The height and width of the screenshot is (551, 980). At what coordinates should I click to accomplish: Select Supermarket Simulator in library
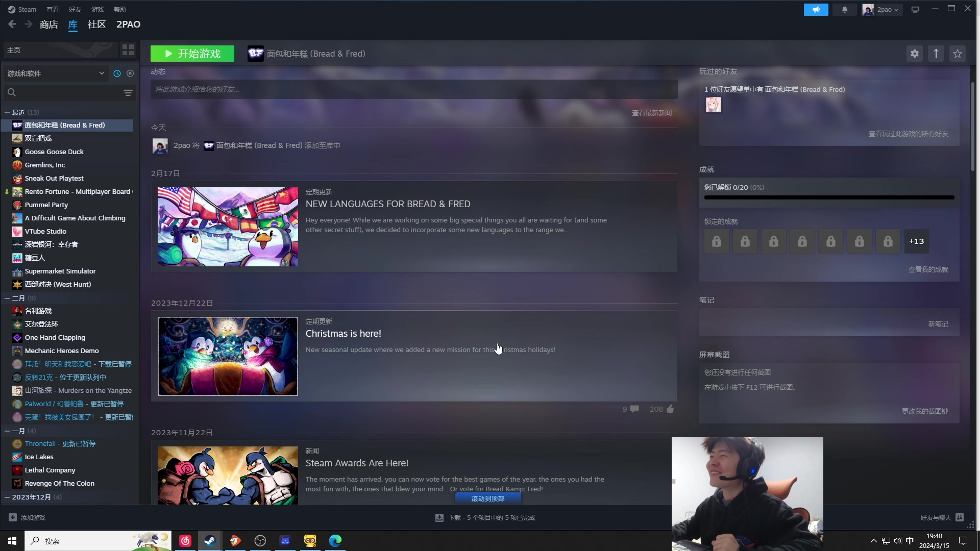pos(60,271)
